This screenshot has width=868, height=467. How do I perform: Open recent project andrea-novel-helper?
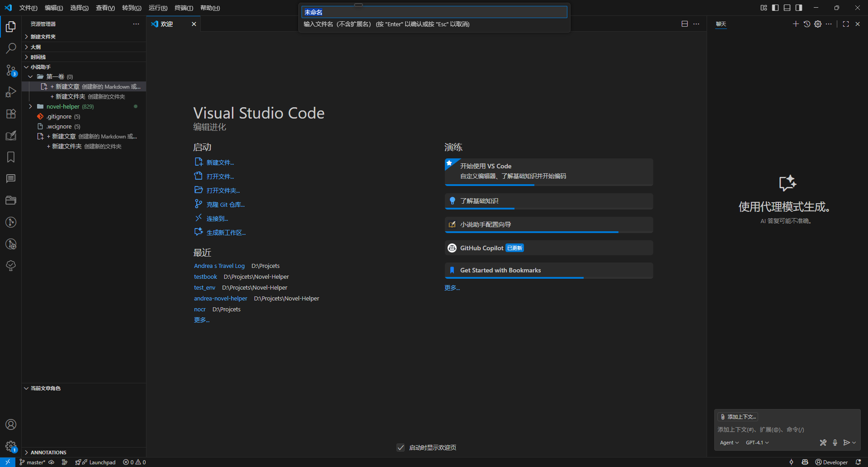coord(221,299)
